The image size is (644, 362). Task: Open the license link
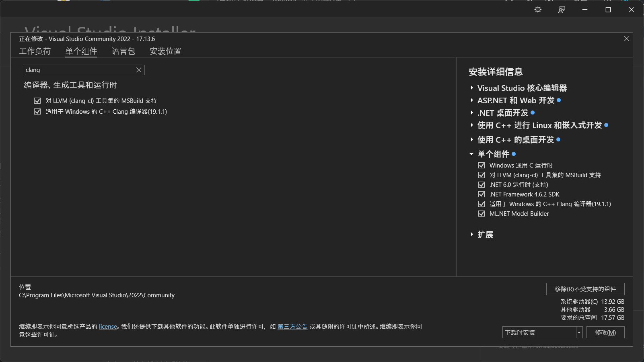pos(108,327)
